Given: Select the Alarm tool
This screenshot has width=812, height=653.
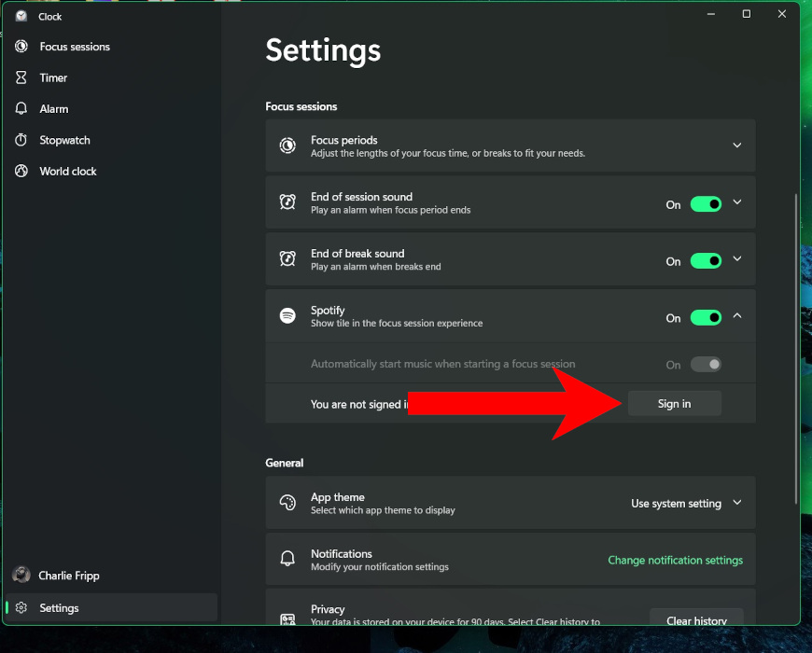Looking at the screenshot, I should tap(54, 108).
